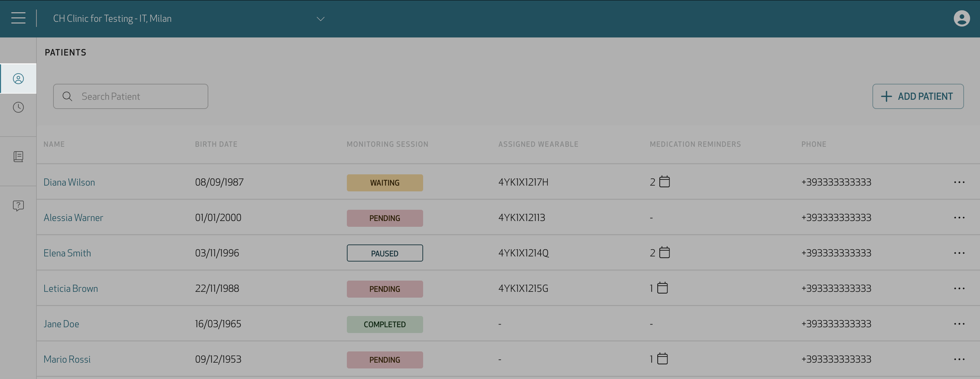
Task: Click the ADD PATIENT button
Action: (918, 96)
